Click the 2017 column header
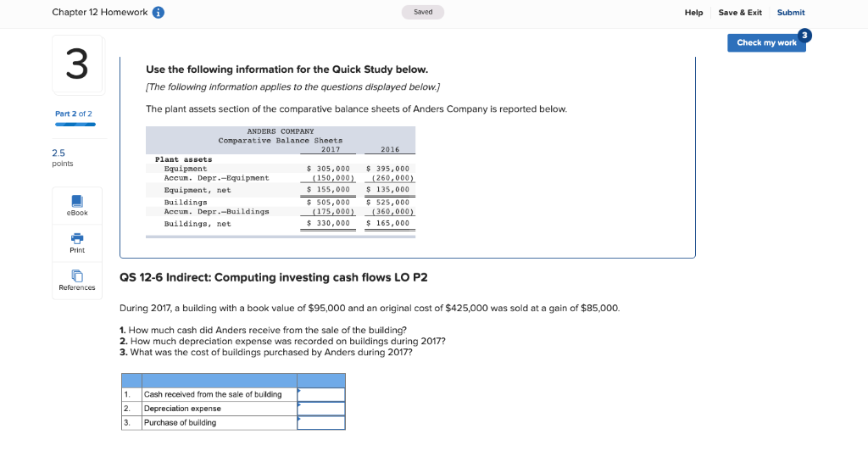This screenshot has height=451, width=868. pyautogui.click(x=331, y=149)
